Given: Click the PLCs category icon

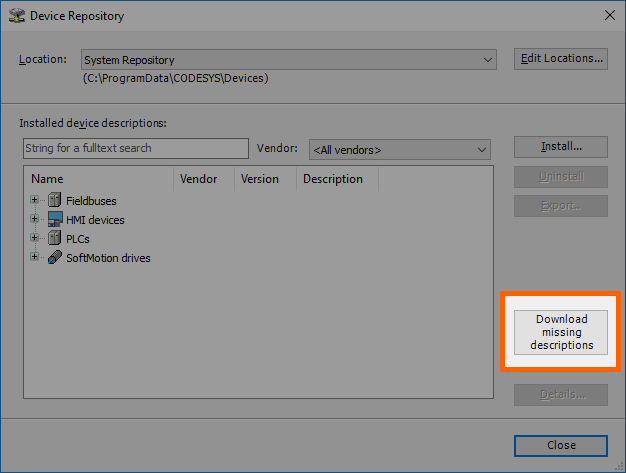Looking at the screenshot, I should click(x=54, y=239).
